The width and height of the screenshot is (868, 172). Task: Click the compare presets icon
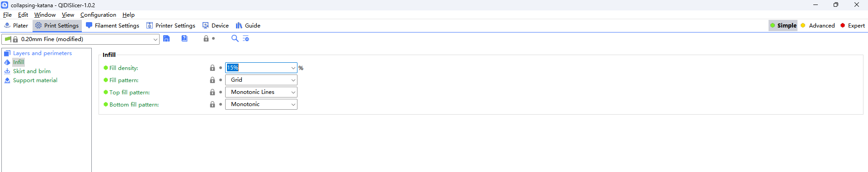pyautogui.click(x=246, y=39)
